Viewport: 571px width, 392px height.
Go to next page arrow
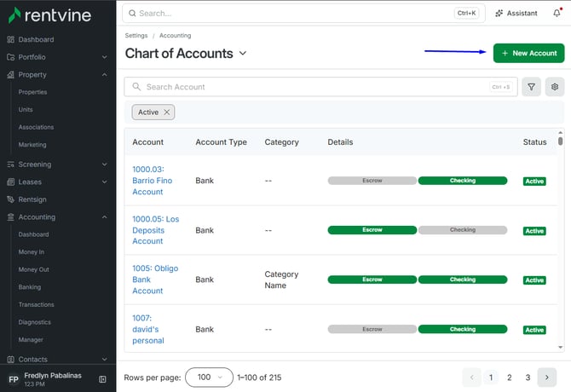pyautogui.click(x=547, y=378)
